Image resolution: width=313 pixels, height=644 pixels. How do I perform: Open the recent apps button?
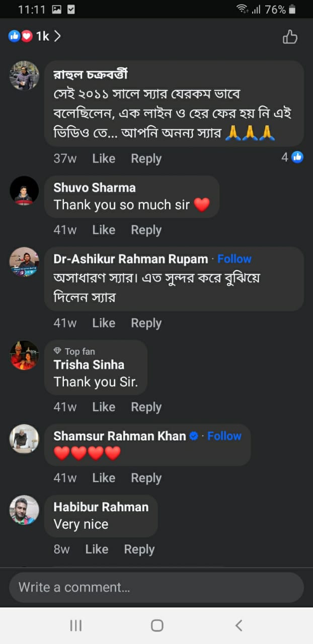tap(76, 625)
